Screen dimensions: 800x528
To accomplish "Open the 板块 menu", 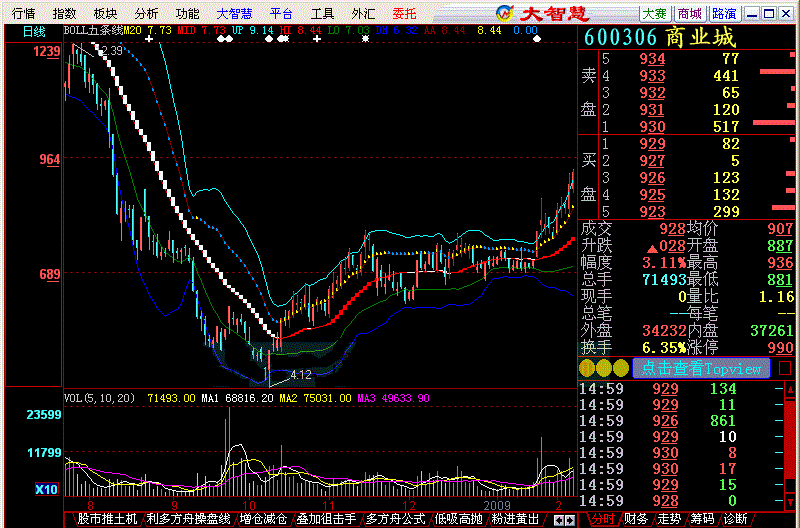I will [106, 14].
